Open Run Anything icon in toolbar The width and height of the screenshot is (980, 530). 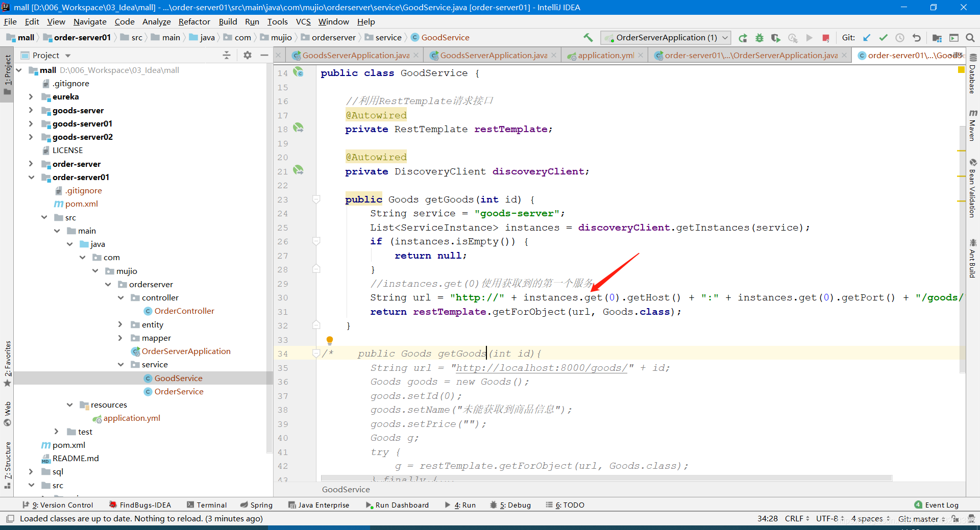[954, 38]
